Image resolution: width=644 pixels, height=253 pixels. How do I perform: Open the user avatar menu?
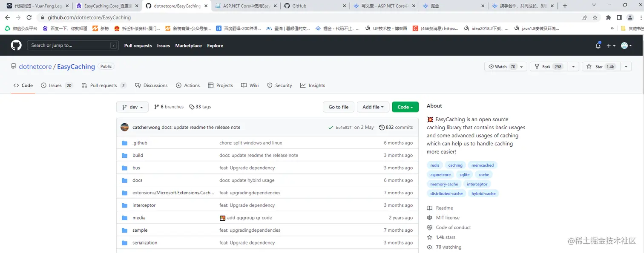(x=626, y=45)
